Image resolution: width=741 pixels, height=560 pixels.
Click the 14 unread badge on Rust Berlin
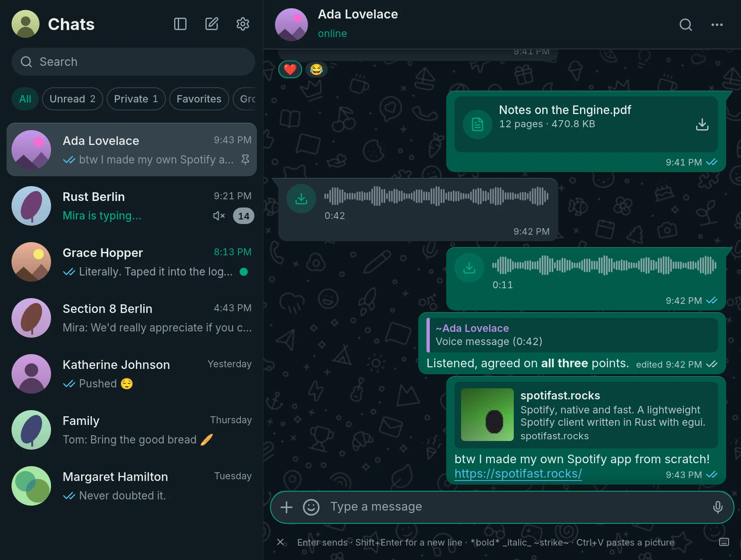[x=244, y=216]
